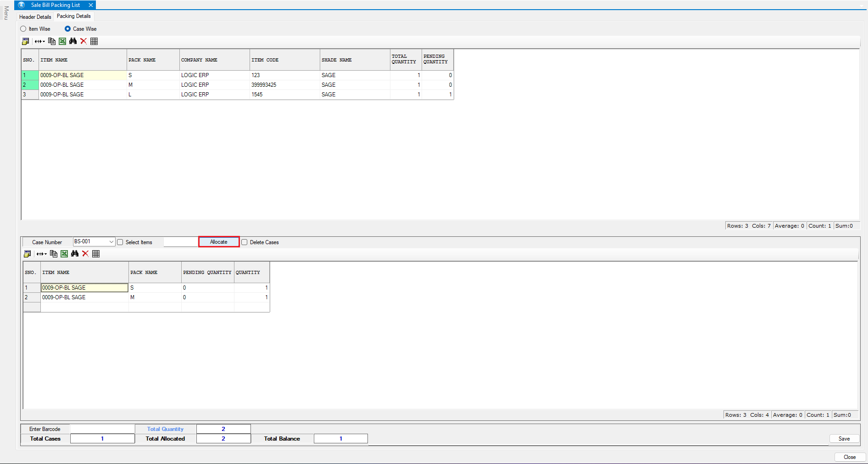Expand column width arrow dropdown in lower toolbar
Image resolution: width=868 pixels, height=464 pixels.
click(42, 254)
